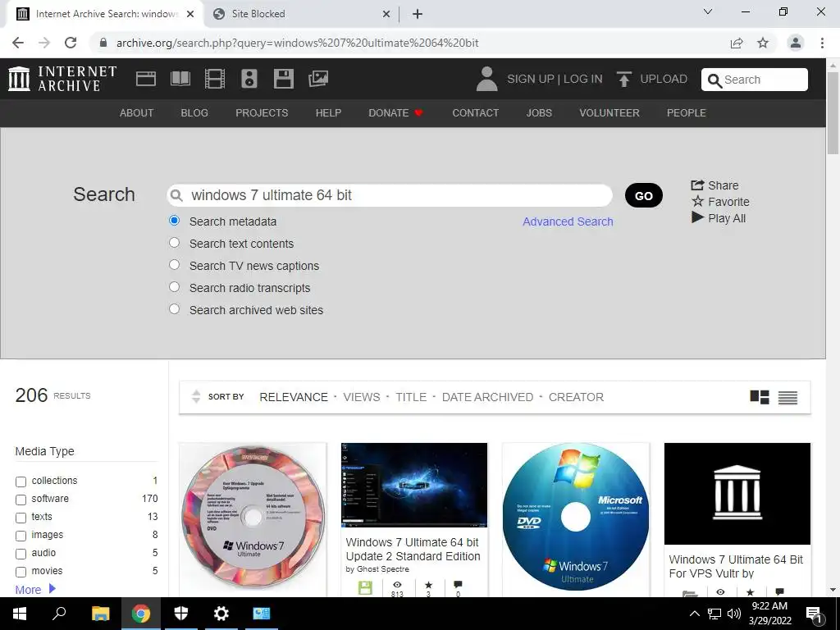Viewport: 840px width, 630px height.
Task: Check the collections media type filter
Action: [x=21, y=482]
